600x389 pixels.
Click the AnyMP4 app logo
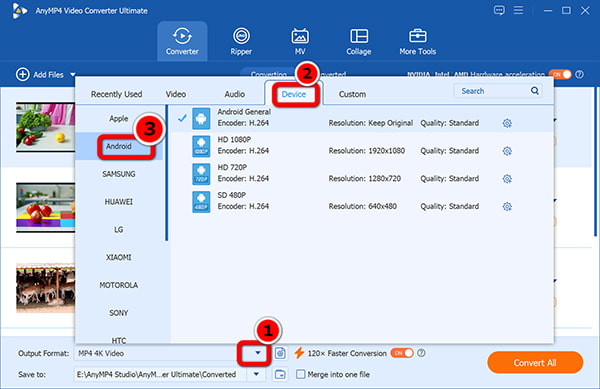[x=19, y=10]
